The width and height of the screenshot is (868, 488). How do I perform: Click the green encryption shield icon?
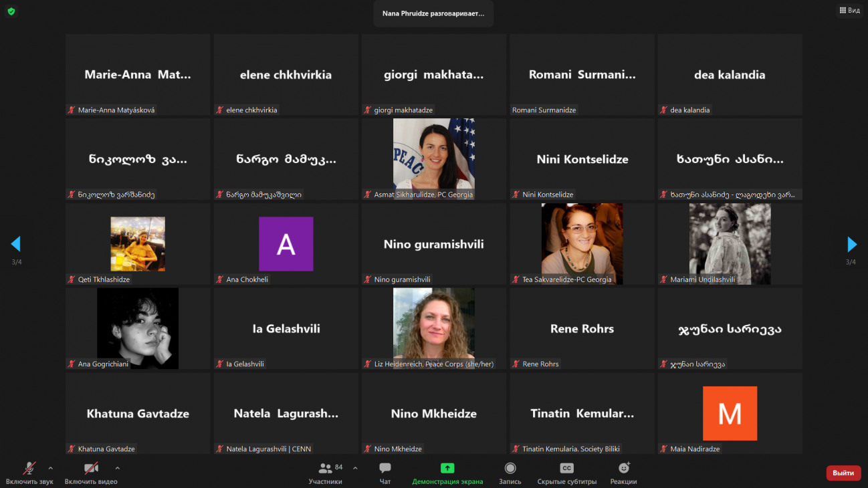(x=11, y=11)
